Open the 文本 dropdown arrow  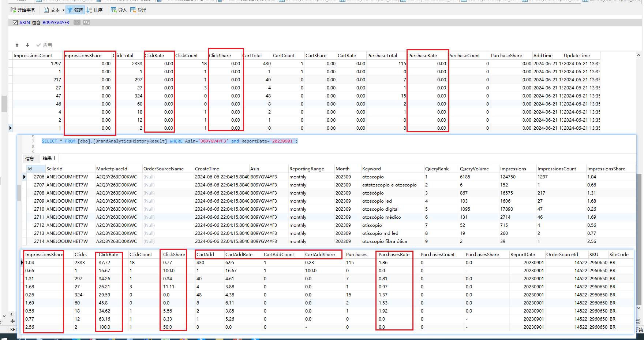pos(63,10)
